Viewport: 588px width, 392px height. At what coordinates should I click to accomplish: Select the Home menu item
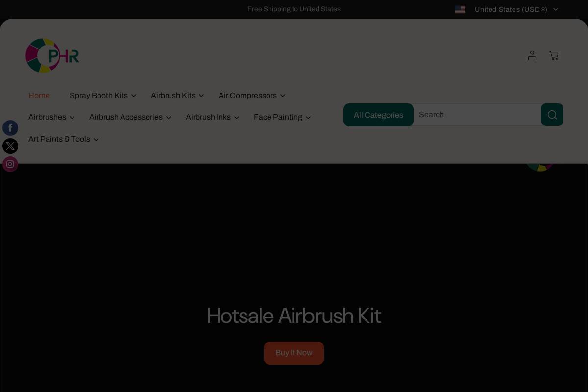point(39,96)
